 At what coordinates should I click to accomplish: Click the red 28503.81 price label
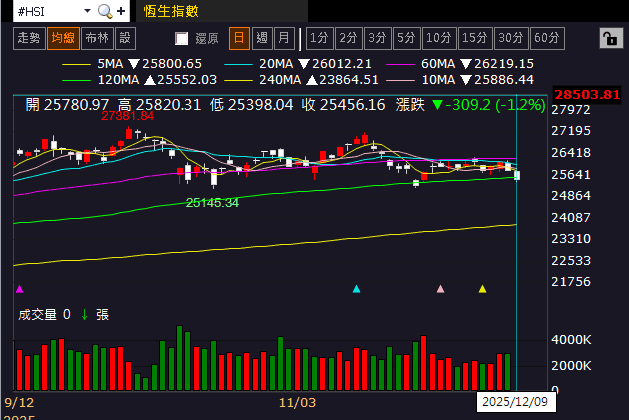click(x=587, y=94)
